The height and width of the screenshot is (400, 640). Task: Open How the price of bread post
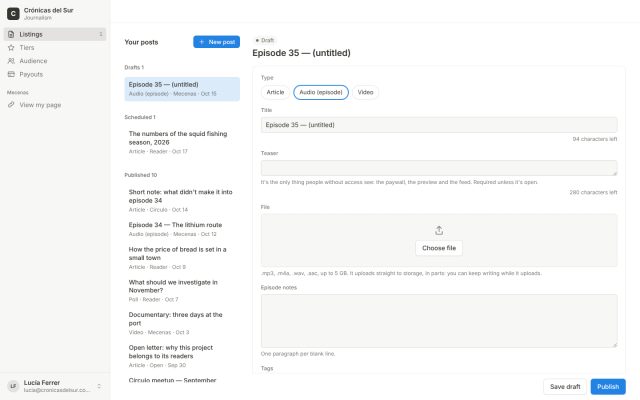(x=182, y=258)
